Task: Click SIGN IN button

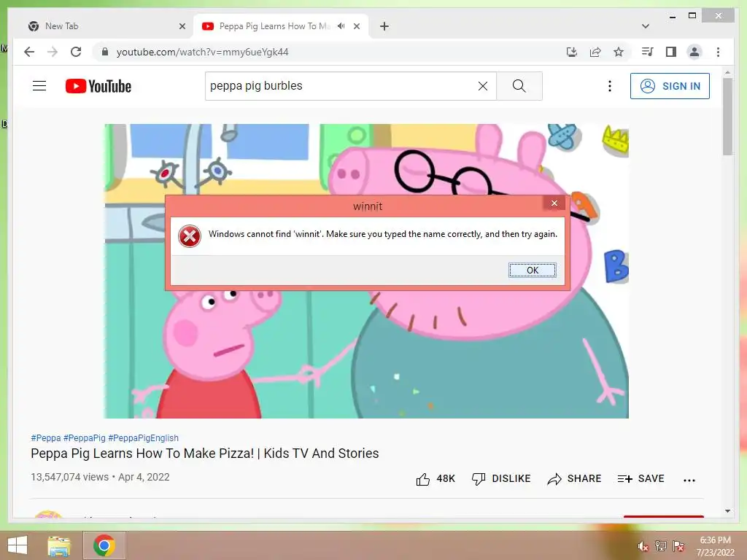Action: (670, 86)
